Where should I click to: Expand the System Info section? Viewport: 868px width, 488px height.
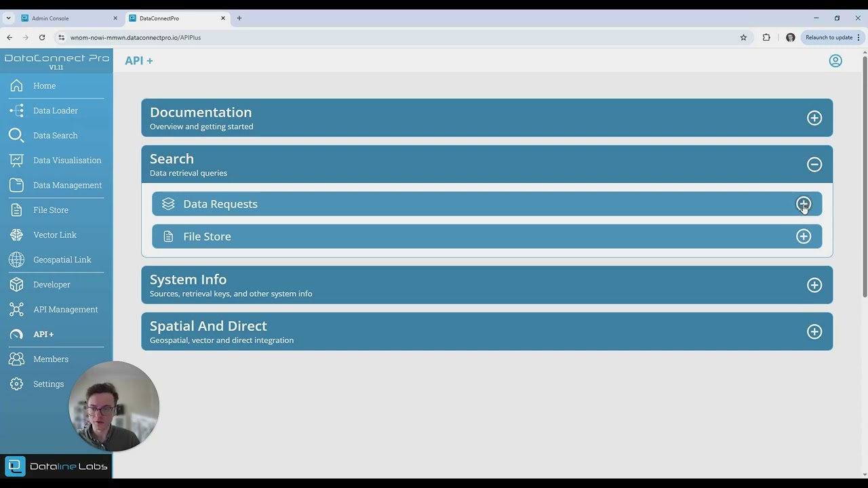[814, 285]
